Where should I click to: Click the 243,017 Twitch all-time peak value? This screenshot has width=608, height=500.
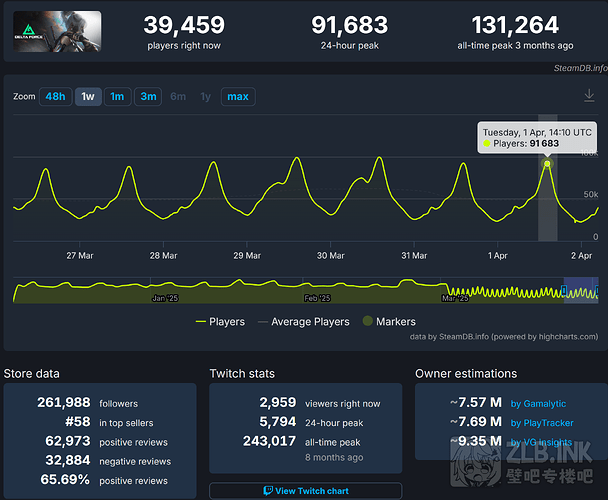coord(269,441)
